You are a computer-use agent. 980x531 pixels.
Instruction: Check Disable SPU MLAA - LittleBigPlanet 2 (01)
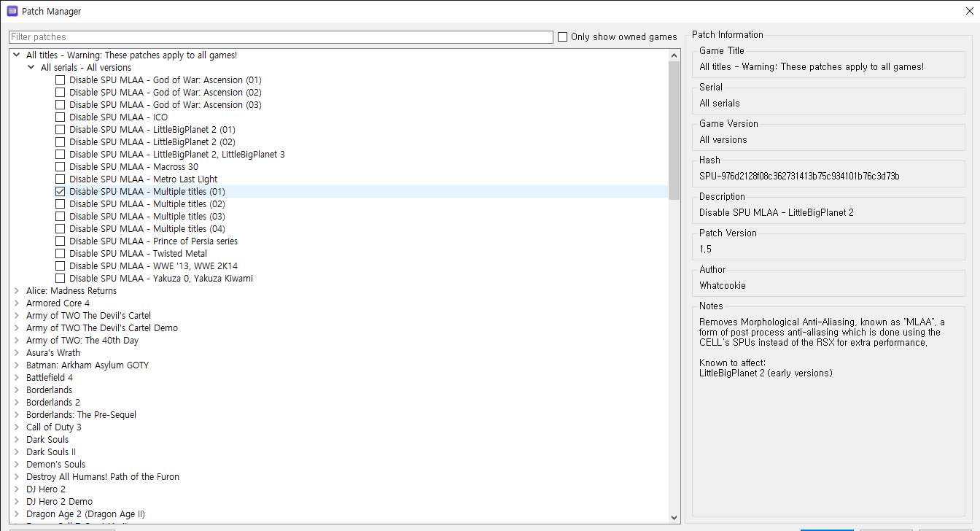[x=60, y=130]
